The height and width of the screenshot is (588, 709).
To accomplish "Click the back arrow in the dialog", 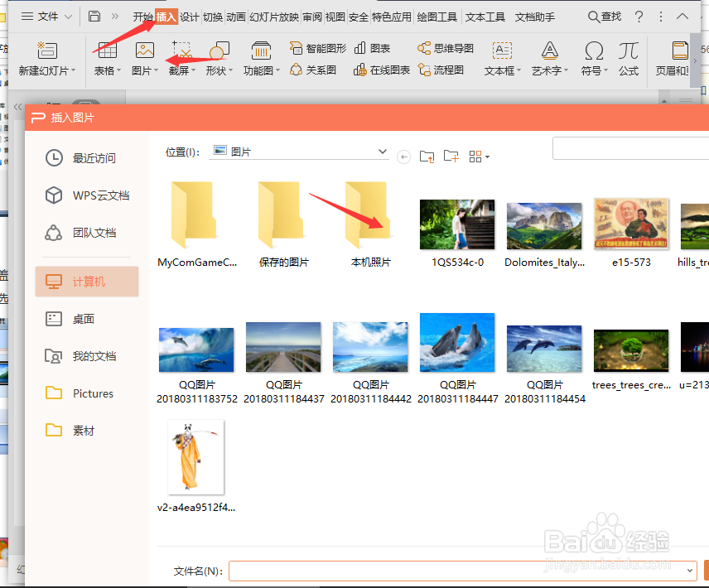I will [x=403, y=157].
